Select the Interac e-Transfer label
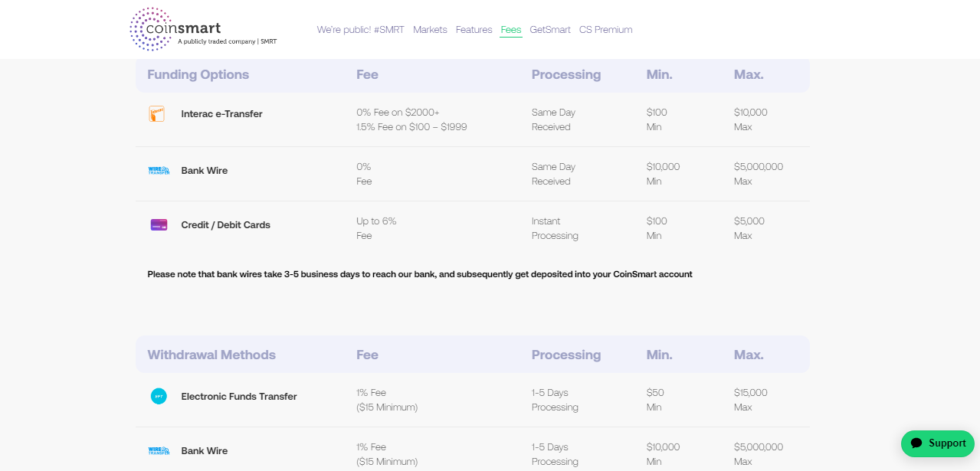 222,114
